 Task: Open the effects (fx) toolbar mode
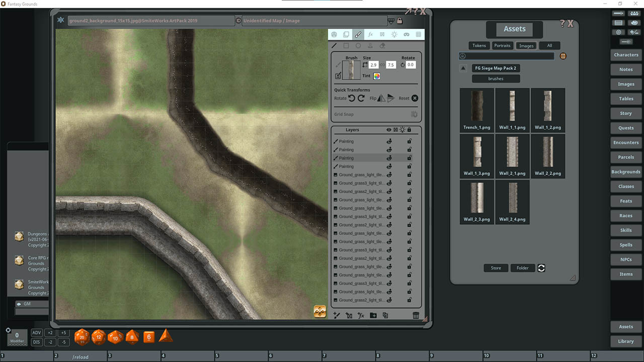click(x=370, y=34)
